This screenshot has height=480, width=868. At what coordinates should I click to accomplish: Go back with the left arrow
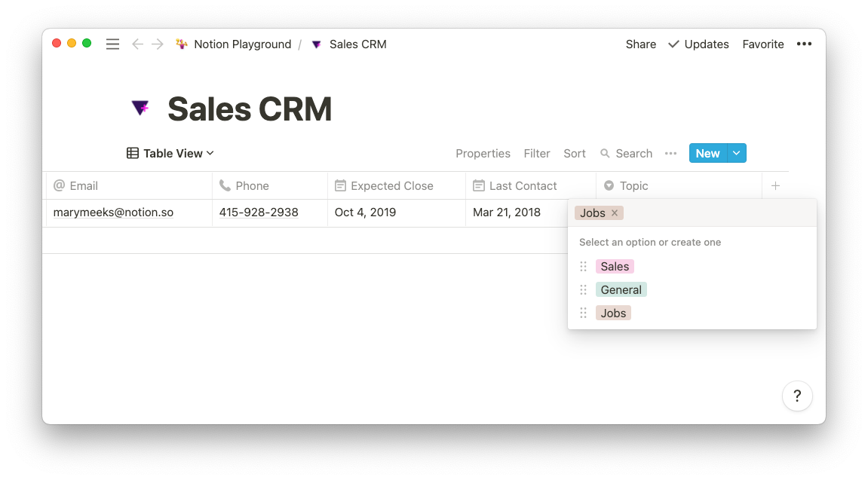pos(137,44)
